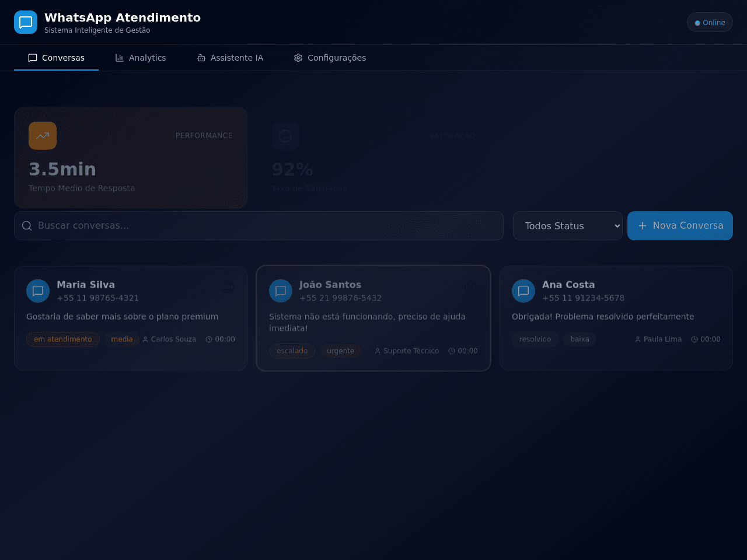Select the 92% Taxa de Satisfação value

[x=292, y=170]
